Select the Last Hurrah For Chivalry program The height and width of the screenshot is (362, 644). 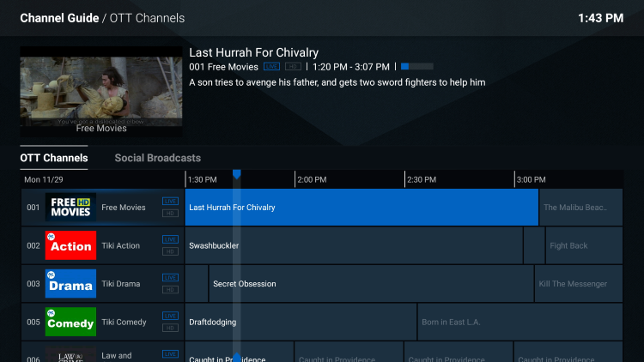pos(361,208)
